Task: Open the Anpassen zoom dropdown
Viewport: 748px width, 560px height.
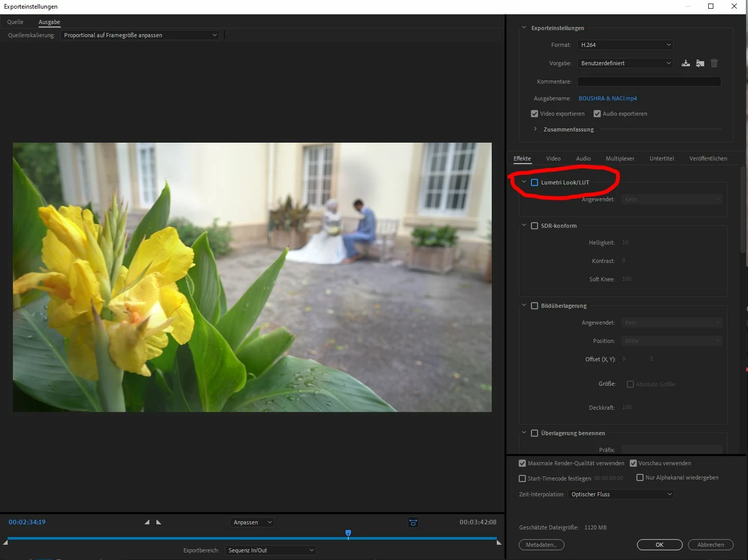Action: tap(252, 522)
